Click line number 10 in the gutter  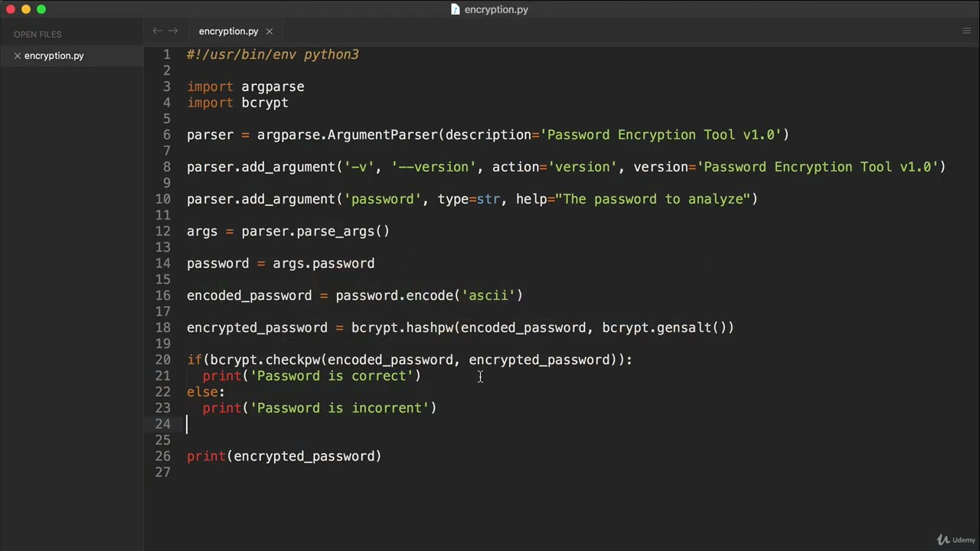pos(163,199)
